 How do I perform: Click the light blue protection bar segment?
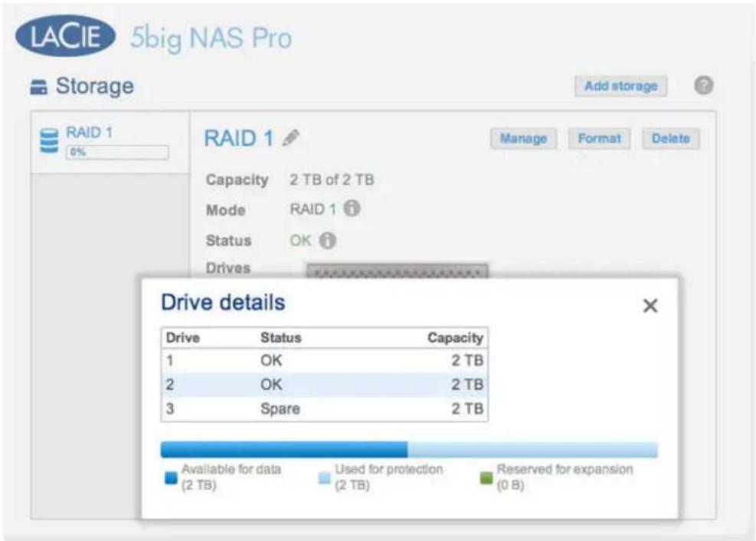(533, 450)
